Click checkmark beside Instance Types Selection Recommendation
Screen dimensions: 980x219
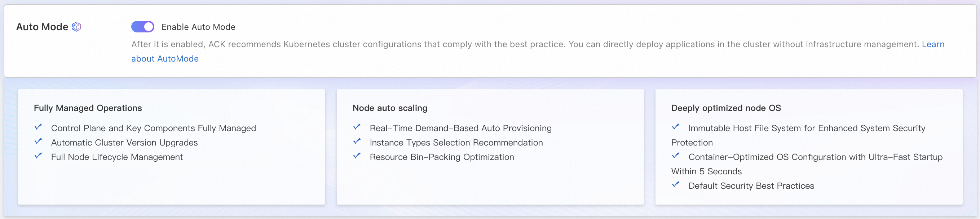tap(357, 142)
